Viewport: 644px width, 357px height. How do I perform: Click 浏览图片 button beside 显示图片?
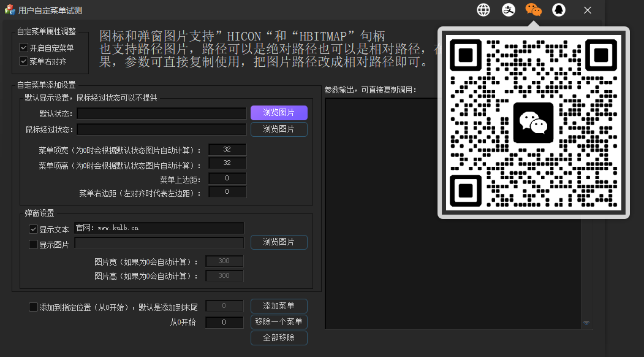pyautogui.click(x=279, y=242)
